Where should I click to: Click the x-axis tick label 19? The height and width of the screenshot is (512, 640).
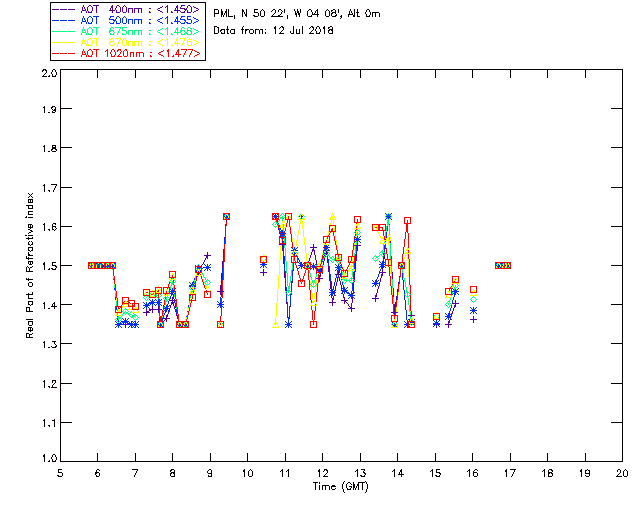pos(585,473)
